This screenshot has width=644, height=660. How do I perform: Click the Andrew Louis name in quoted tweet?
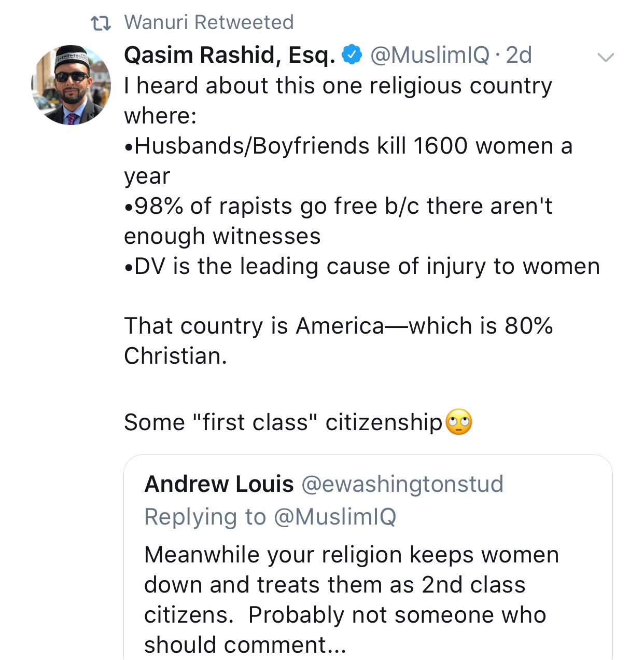(219, 484)
